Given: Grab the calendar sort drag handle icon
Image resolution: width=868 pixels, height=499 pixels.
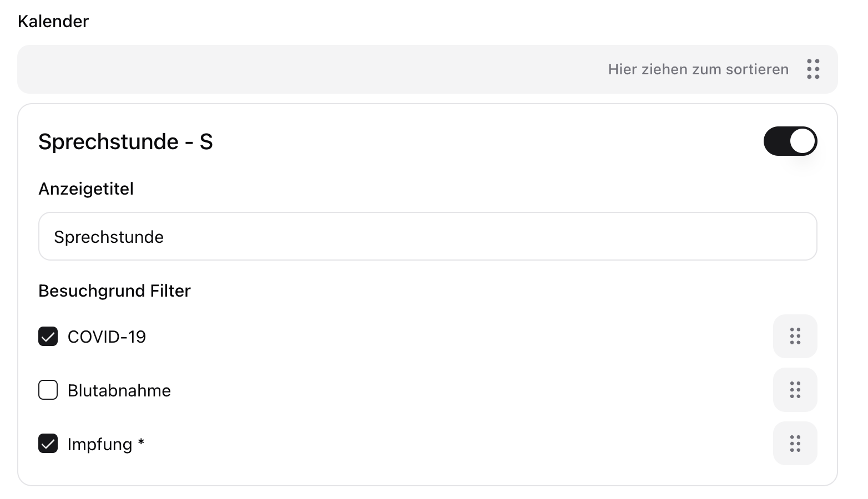Looking at the screenshot, I should [x=813, y=69].
